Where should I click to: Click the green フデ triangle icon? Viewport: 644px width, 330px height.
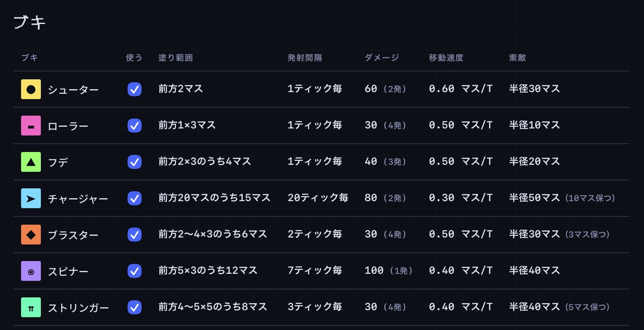pyautogui.click(x=31, y=162)
